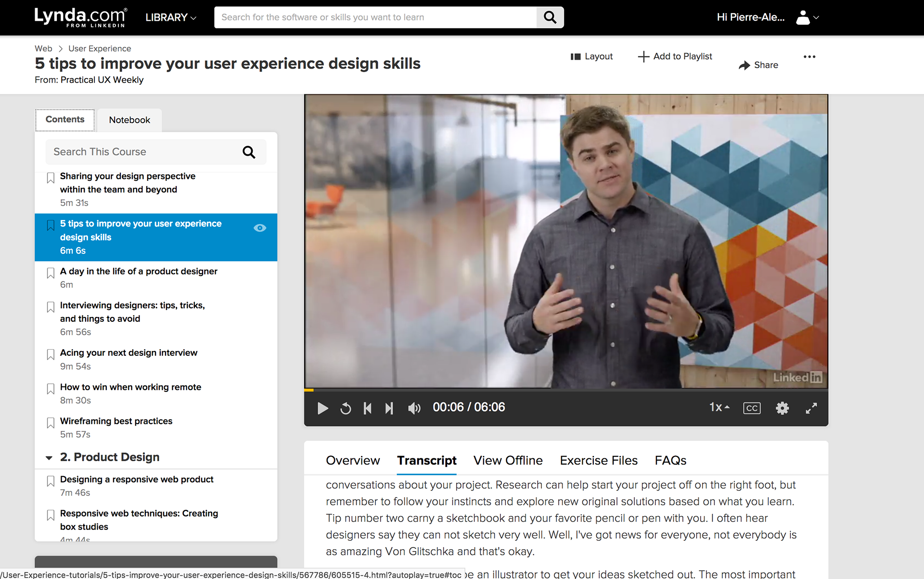Viewport: 924px width, 579px height.
Task: Switch to the Notebook tab
Action: [x=129, y=120]
